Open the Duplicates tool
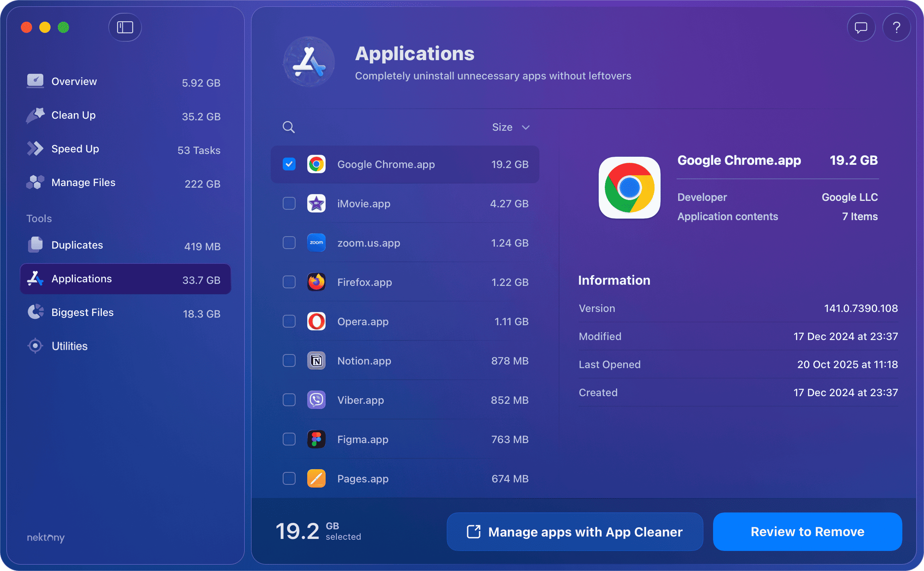The height and width of the screenshot is (571, 924). click(x=77, y=245)
